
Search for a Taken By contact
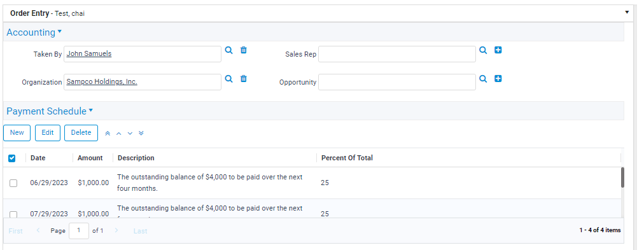[228, 50]
